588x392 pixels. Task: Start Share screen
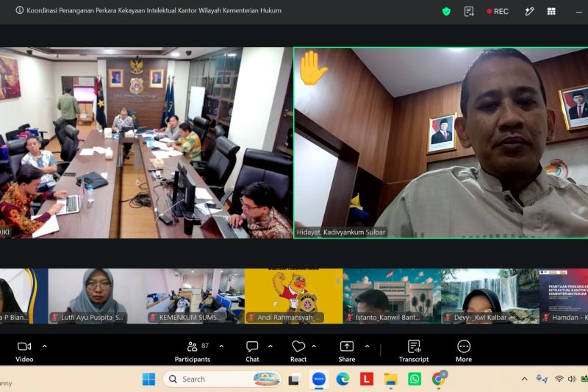tap(346, 352)
